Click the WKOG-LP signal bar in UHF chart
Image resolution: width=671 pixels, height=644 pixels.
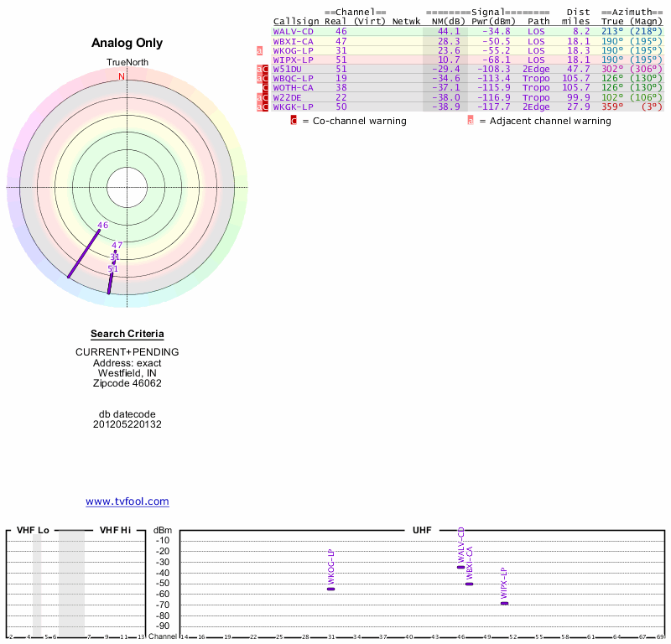330,589
